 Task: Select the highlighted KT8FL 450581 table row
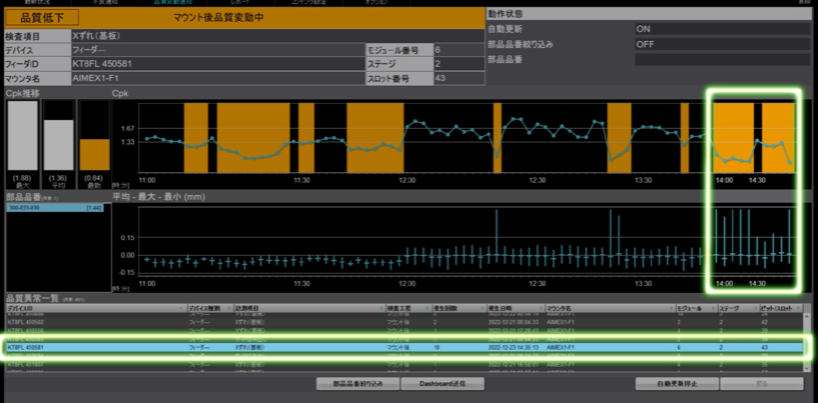[404, 347]
